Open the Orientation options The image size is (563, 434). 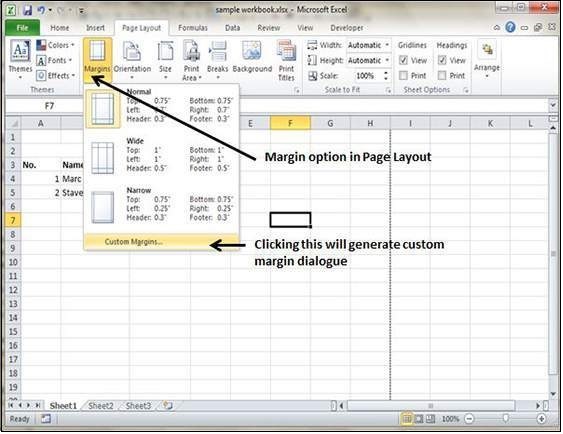[x=132, y=60]
